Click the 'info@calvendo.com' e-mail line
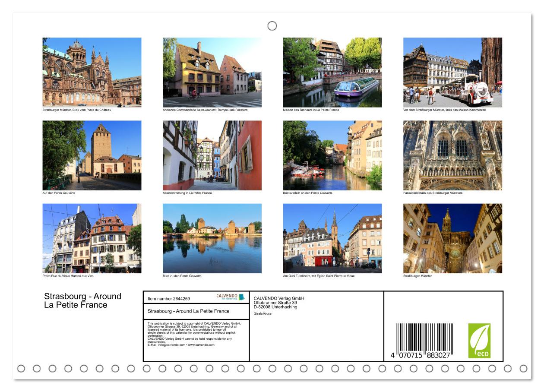 click(181, 345)
